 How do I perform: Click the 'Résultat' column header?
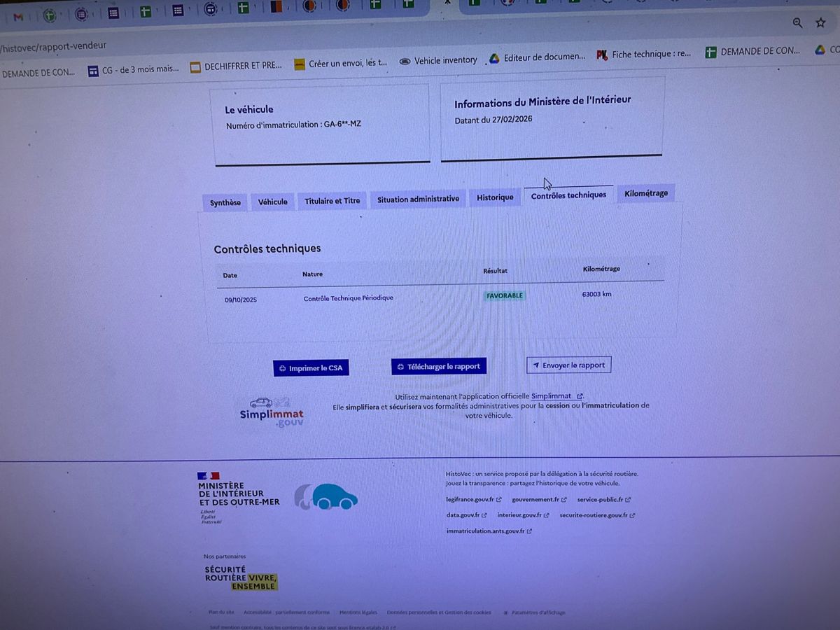point(495,271)
